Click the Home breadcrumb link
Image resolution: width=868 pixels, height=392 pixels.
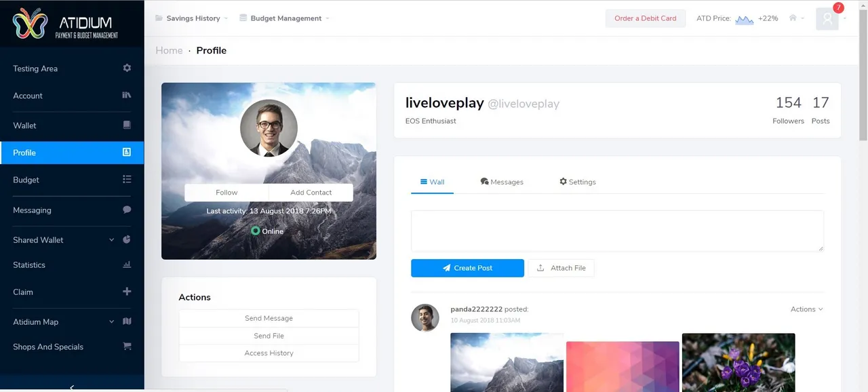pos(169,50)
